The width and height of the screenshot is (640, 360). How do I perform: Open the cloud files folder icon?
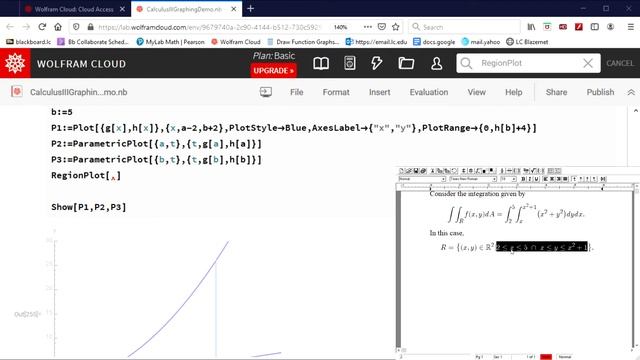[406, 63]
